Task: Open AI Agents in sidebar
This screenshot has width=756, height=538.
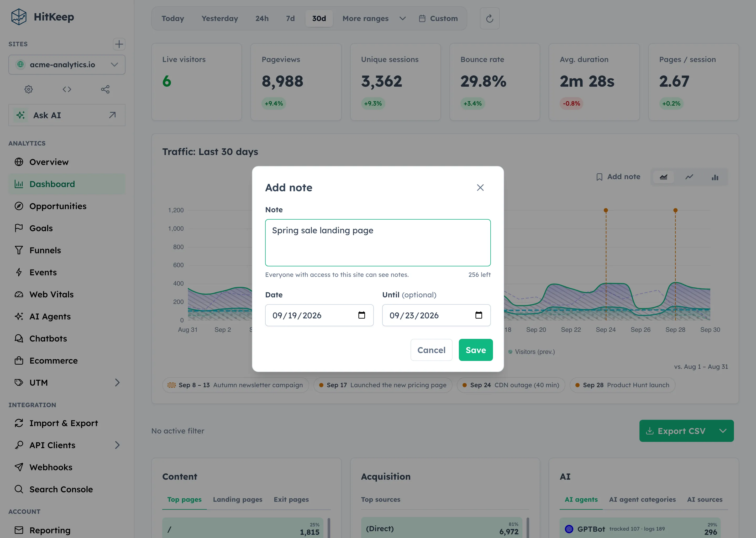Action: 67,316
